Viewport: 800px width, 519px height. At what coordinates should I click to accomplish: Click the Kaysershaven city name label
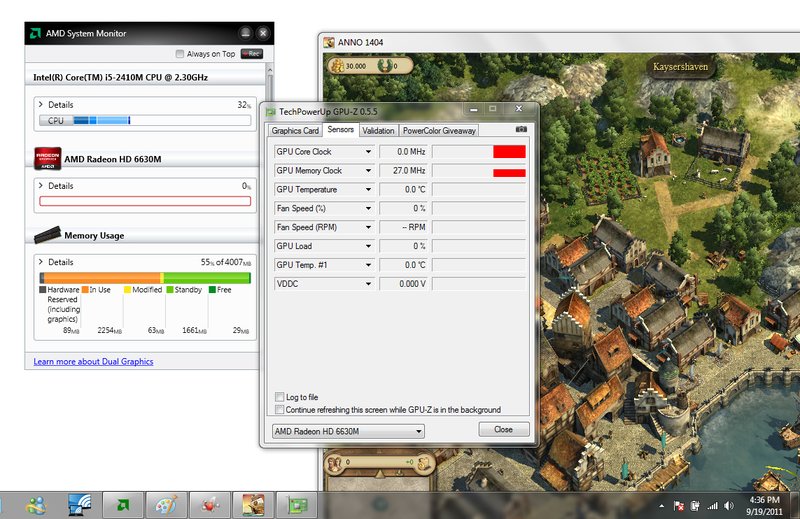point(681,67)
